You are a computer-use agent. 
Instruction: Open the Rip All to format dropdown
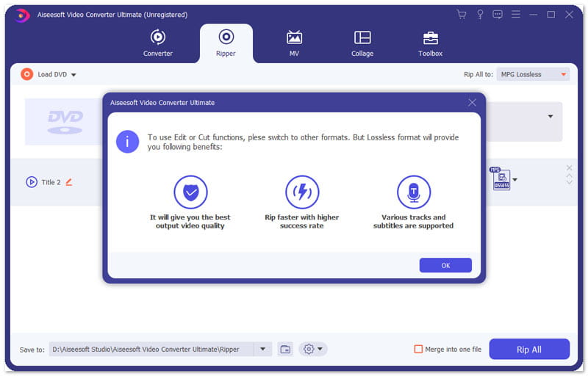(x=533, y=74)
